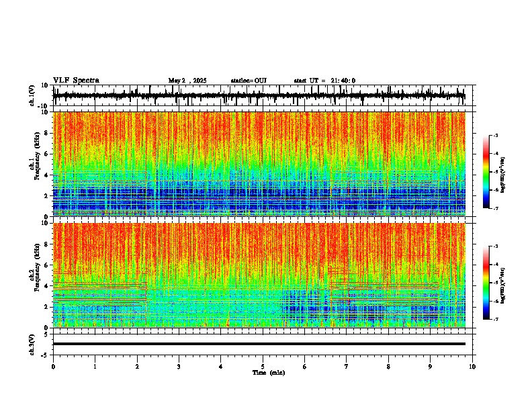Click inside the ch.1 spectrogram panel
The width and height of the screenshot is (532, 411).
coord(259,164)
